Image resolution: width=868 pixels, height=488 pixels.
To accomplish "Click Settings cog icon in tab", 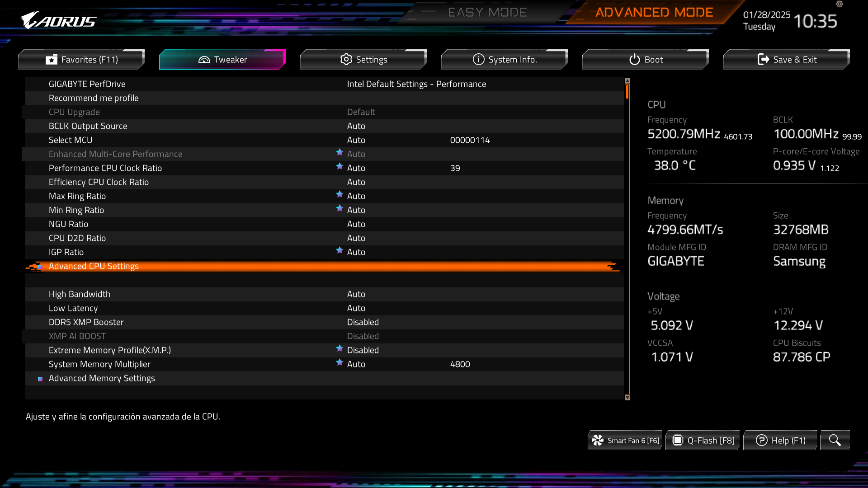I will (x=346, y=59).
